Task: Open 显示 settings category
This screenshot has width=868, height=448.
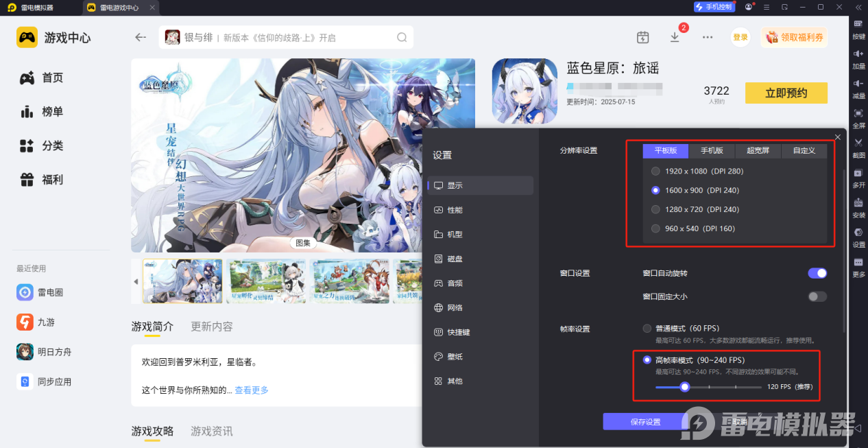Action: (481, 185)
